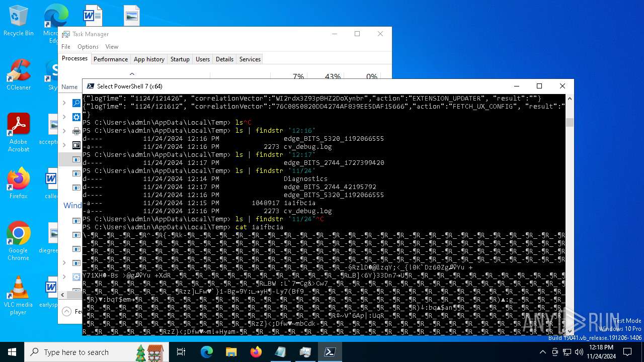This screenshot has height=362, width=644.
Task: Switch to Task Manager via its taskbar icon
Action: click(x=305, y=352)
